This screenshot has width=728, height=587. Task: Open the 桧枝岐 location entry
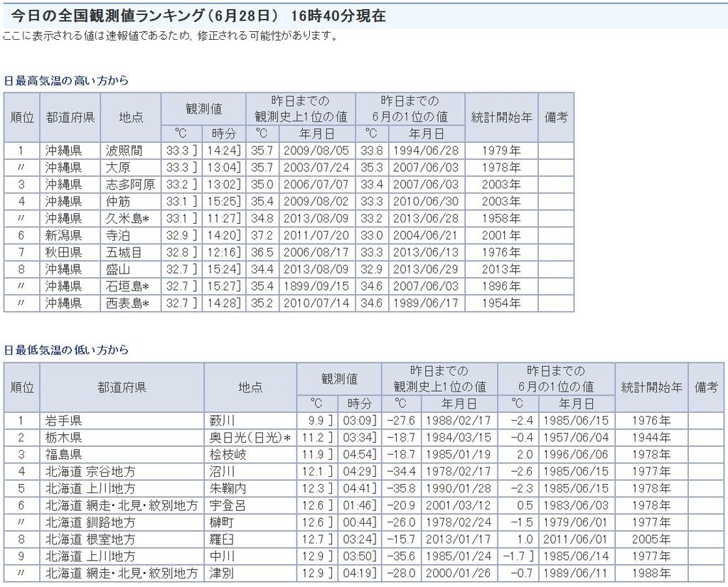pos(227,454)
